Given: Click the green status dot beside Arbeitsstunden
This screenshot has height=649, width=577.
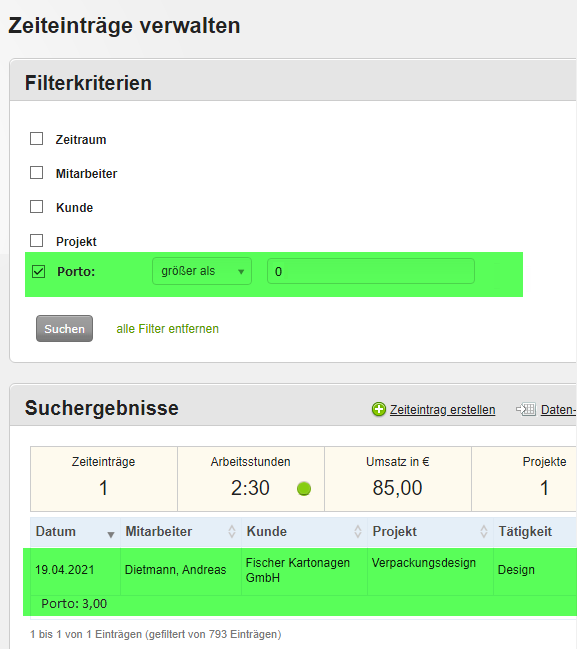Looking at the screenshot, I should (x=304, y=488).
